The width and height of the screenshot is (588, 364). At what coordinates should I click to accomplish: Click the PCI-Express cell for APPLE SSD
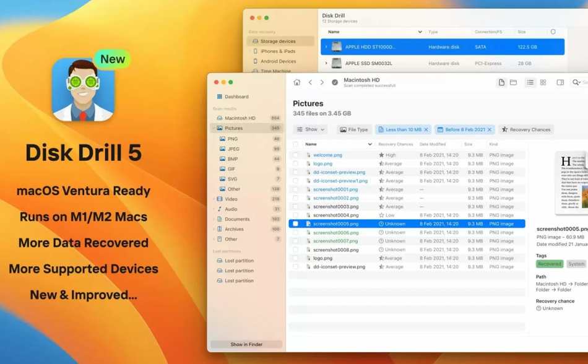(488, 63)
